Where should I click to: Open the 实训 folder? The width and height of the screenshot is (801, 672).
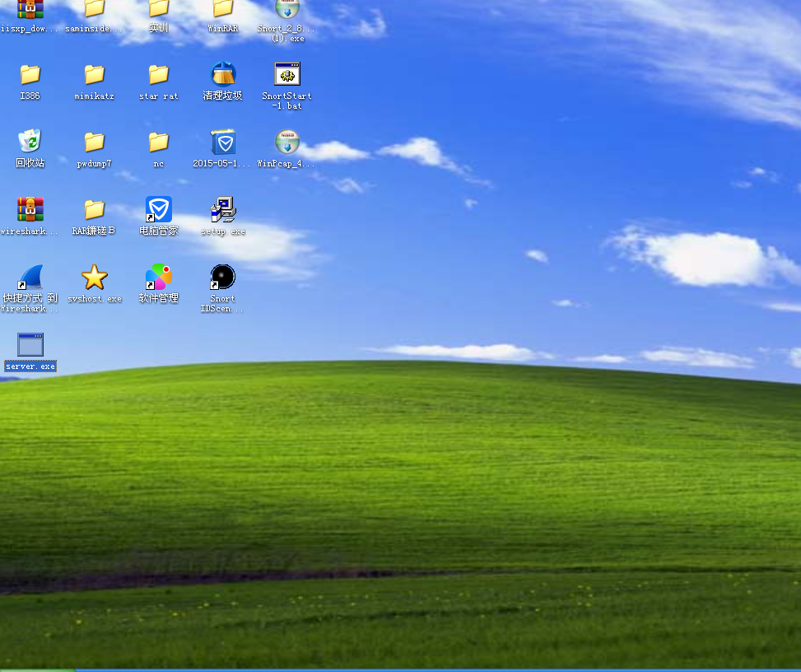click(159, 8)
